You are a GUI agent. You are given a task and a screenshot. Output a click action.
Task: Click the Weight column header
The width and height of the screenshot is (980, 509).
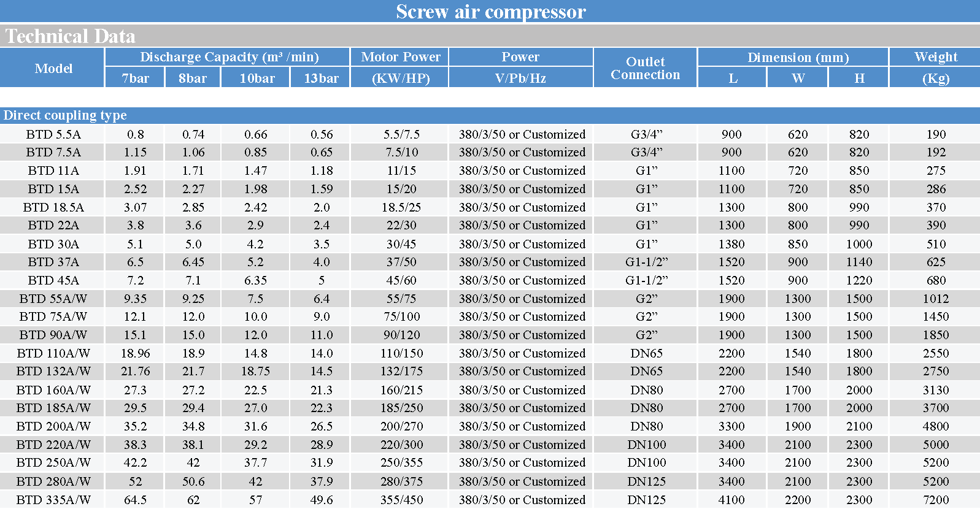coord(935,57)
